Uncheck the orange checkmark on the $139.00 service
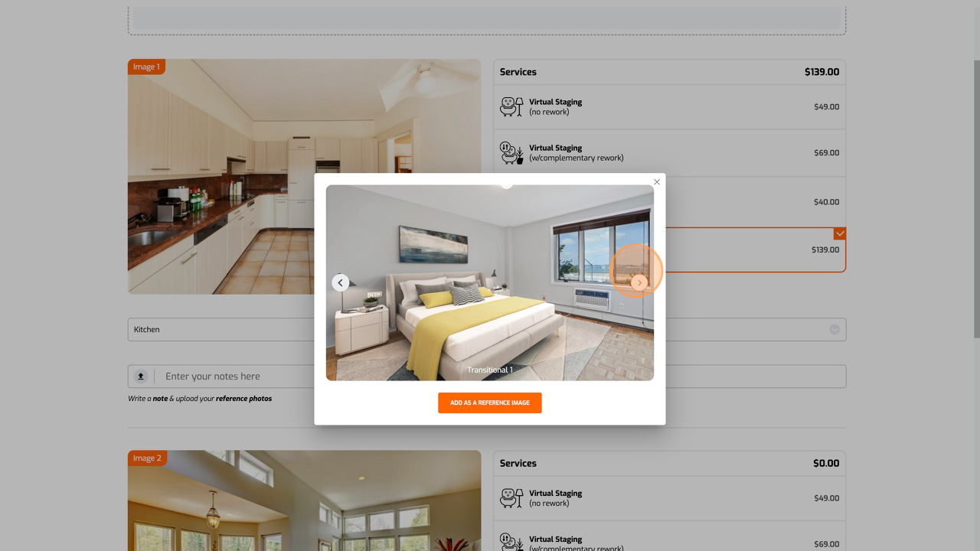 (840, 233)
